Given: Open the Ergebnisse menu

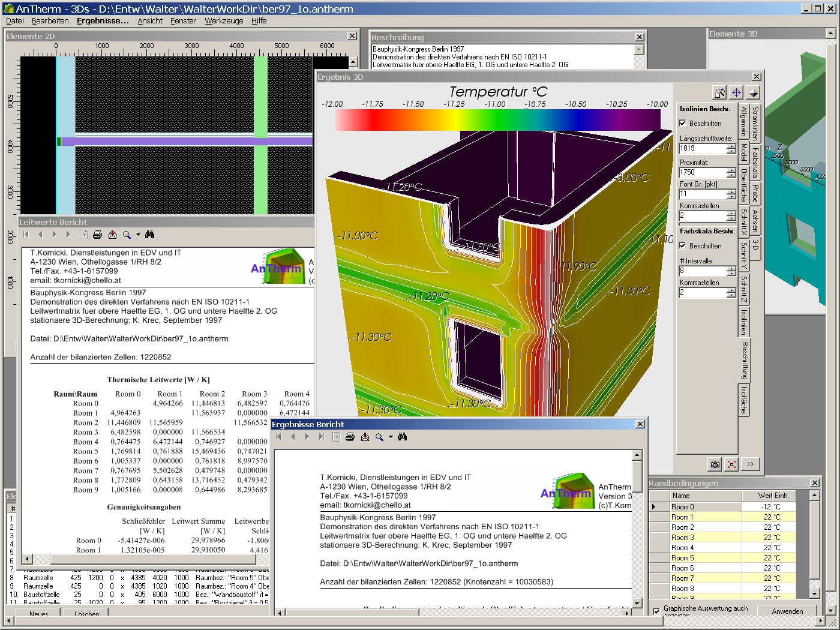Looking at the screenshot, I should coord(103,20).
